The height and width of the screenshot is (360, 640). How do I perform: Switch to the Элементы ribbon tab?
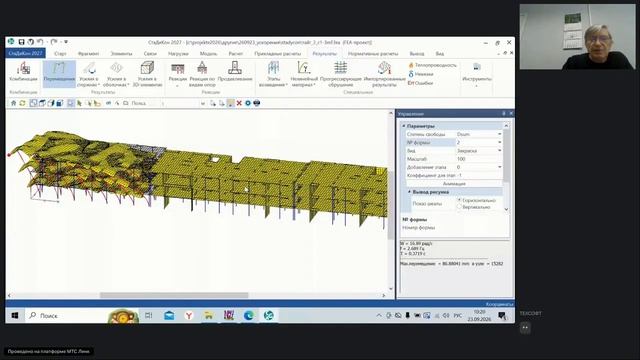[x=121, y=53]
